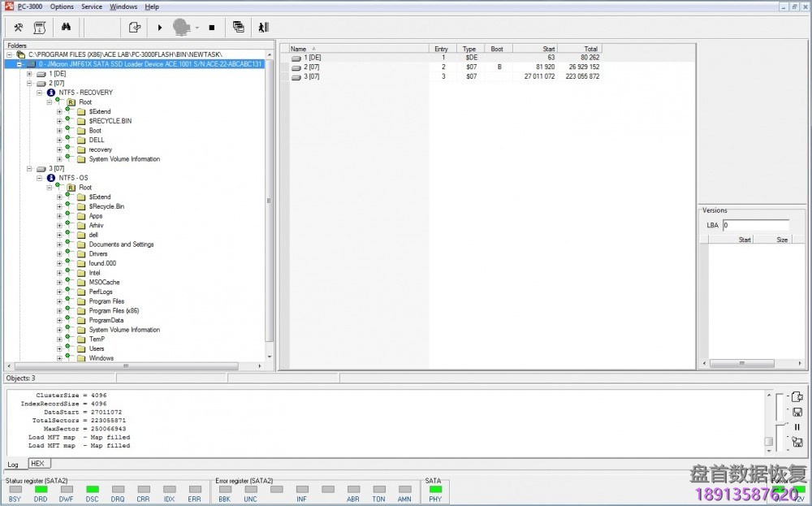812x506 pixels.
Task: Open the copy pages toolbar icon
Action: 238,27
